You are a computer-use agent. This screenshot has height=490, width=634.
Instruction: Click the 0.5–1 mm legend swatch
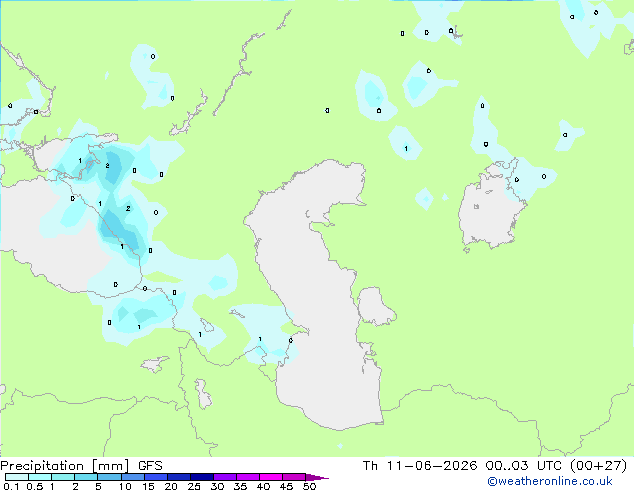pyautogui.click(x=40, y=477)
